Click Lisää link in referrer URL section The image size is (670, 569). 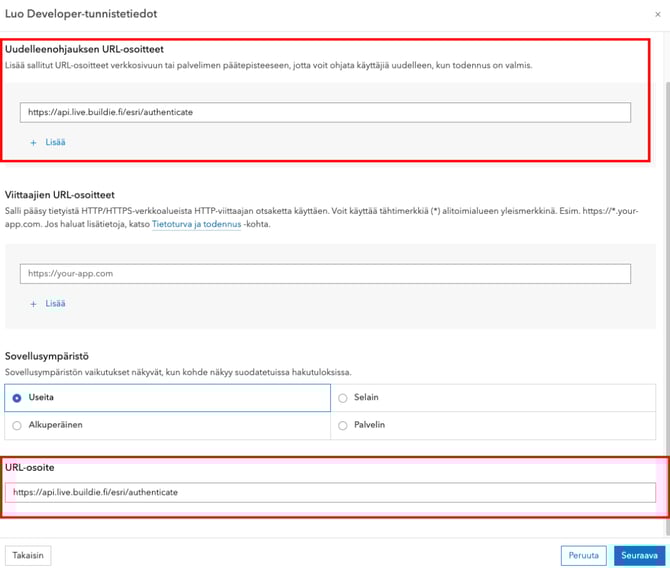(55, 303)
